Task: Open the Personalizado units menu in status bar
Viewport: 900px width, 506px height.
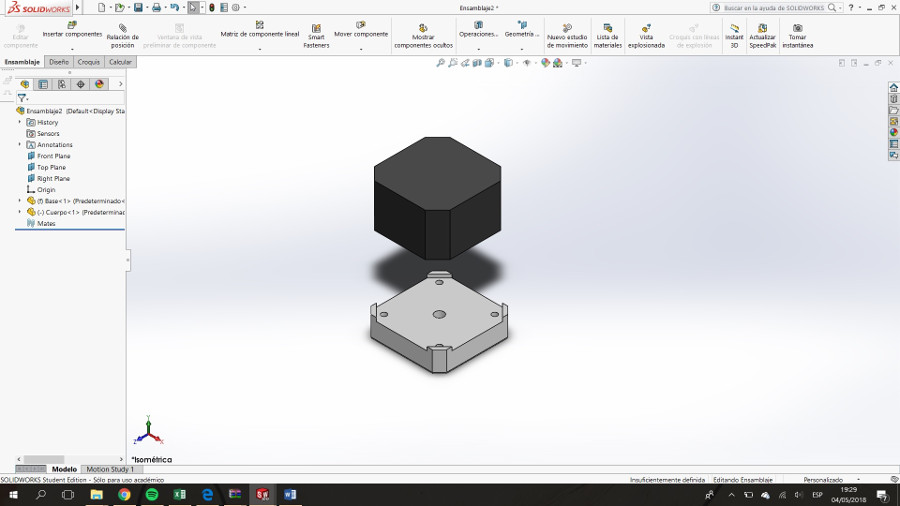Action: click(832, 480)
